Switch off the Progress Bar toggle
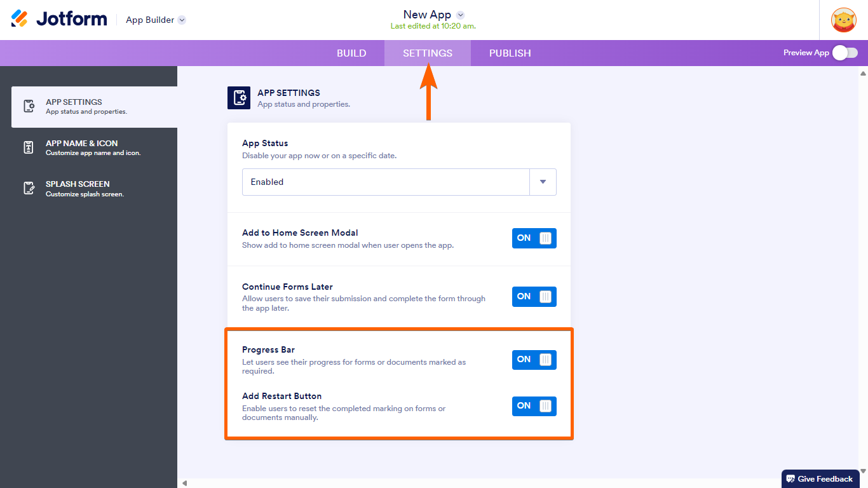 point(534,360)
